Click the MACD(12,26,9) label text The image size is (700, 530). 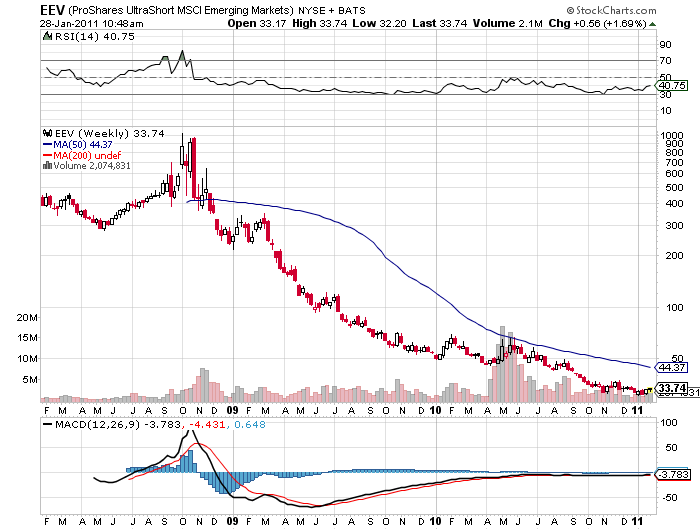click(x=97, y=424)
